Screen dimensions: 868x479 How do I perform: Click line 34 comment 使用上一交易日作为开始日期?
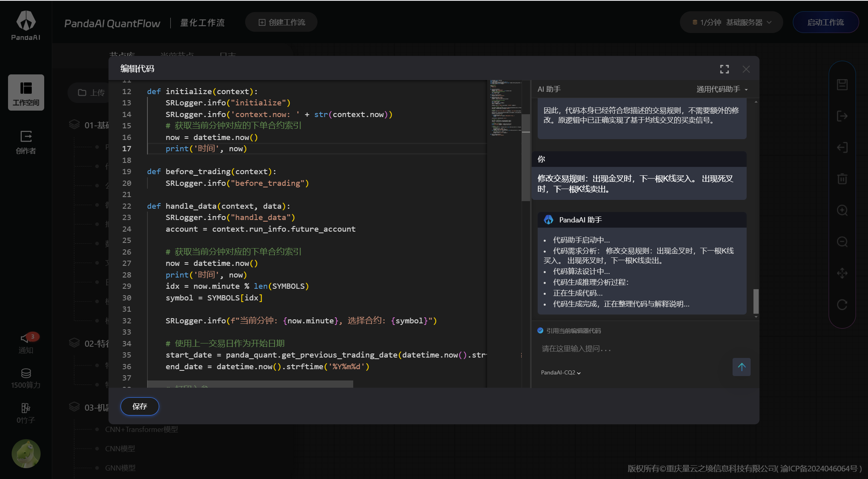click(225, 343)
